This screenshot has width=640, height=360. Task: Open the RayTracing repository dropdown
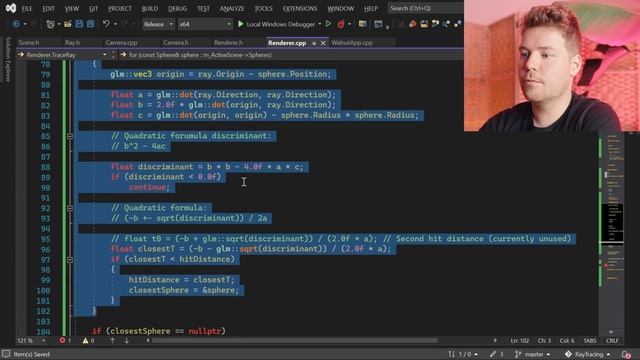pyautogui.click(x=588, y=354)
